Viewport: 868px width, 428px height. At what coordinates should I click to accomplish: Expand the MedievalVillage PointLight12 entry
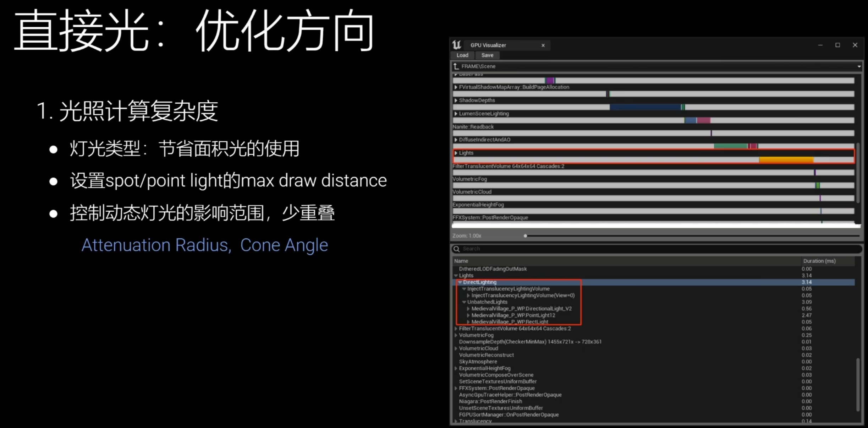point(468,315)
